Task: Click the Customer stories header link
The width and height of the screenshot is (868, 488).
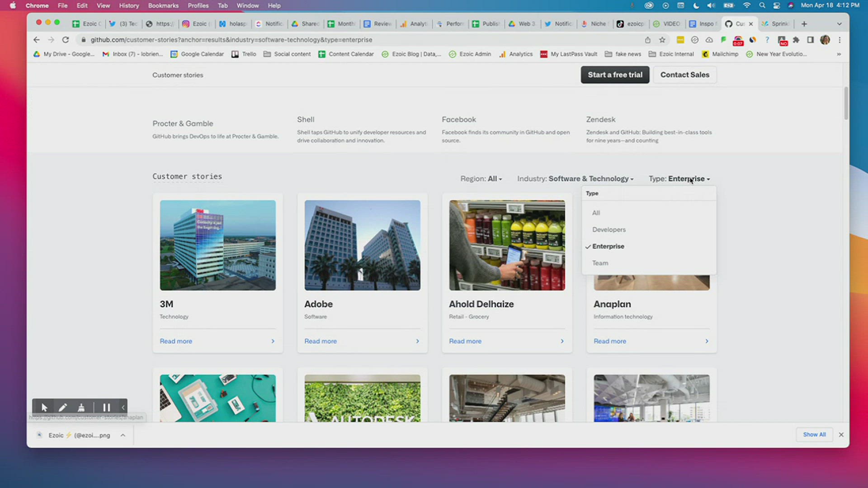Action: coord(178,75)
